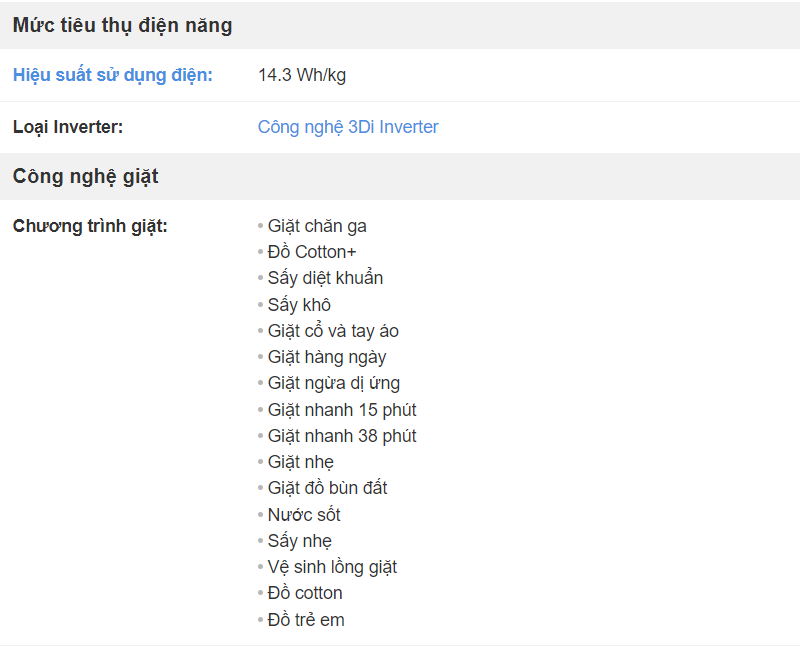
Task: Click the Nước sốt list item
Action: click(304, 515)
